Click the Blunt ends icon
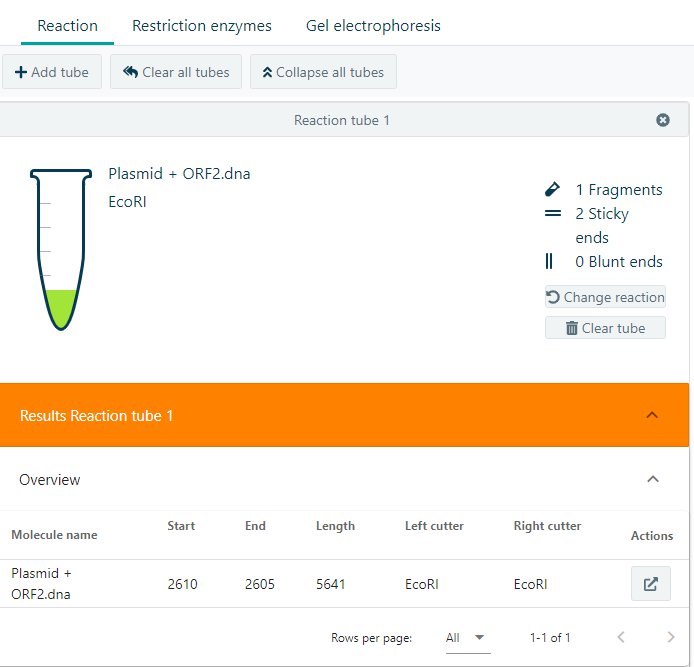 (550, 262)
